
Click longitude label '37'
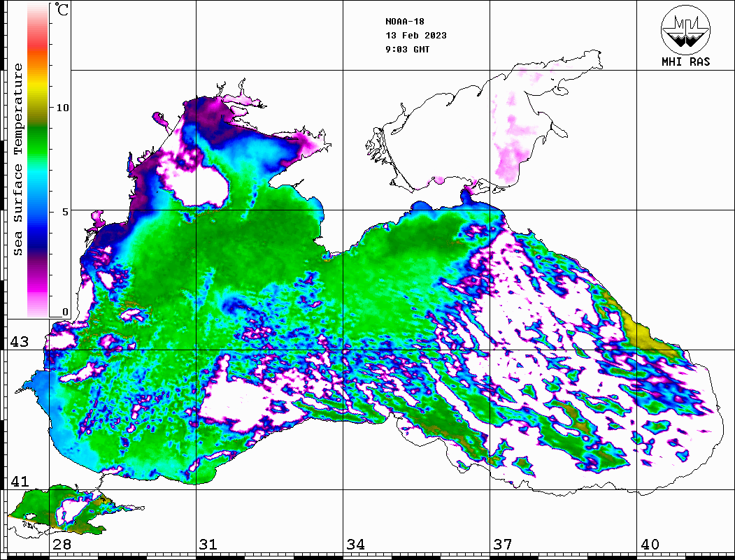click(503, 545)
